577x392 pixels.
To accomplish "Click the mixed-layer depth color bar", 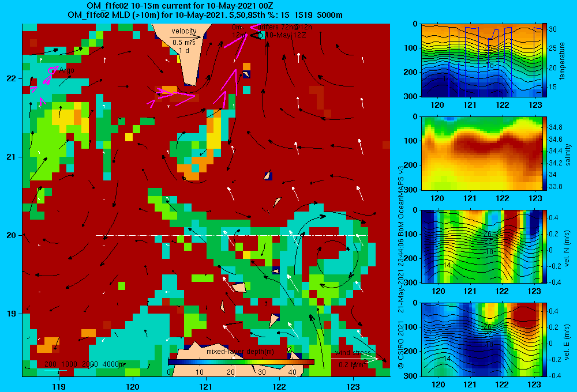I will tap(241, 362).
